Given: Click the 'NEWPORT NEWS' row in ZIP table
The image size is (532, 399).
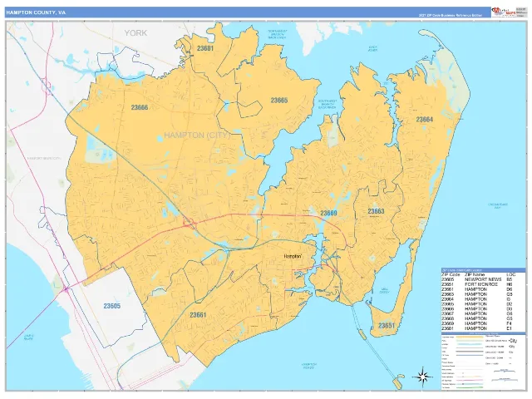Looking at the screenshot, I should pos(477,279).
